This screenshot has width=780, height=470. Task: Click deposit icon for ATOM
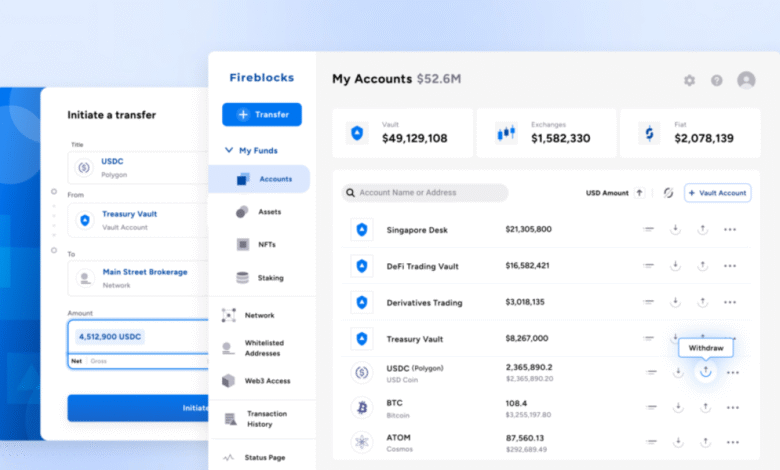click(678, 442)
